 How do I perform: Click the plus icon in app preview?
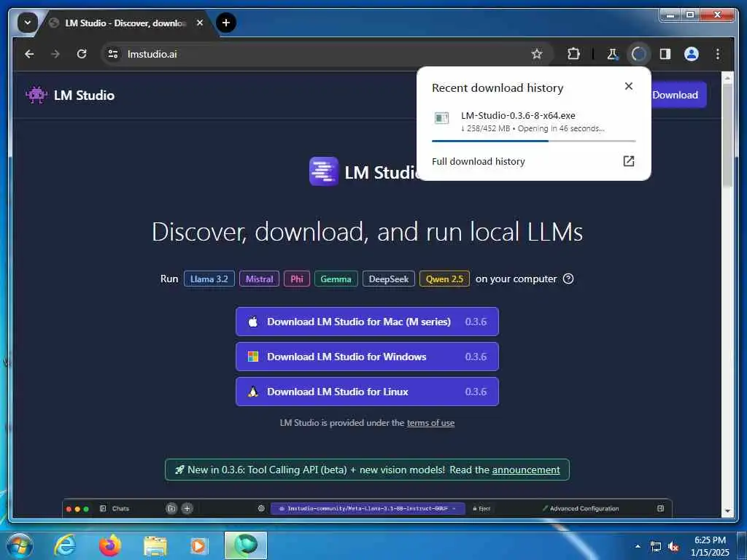tap(187, 508)
